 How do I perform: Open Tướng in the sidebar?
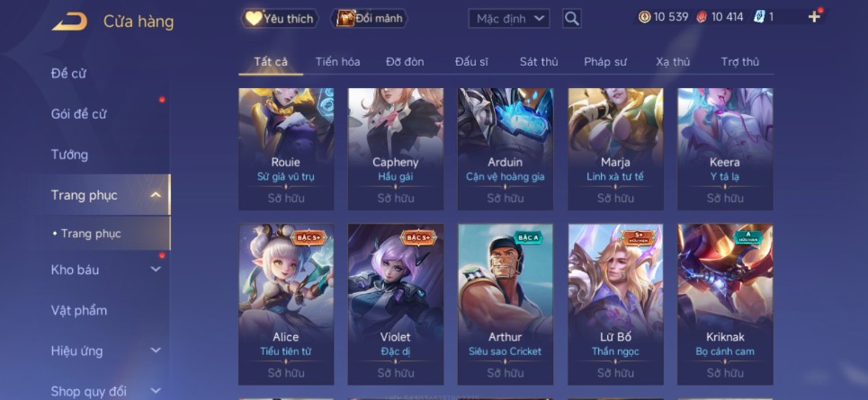(x=69, y=155)
